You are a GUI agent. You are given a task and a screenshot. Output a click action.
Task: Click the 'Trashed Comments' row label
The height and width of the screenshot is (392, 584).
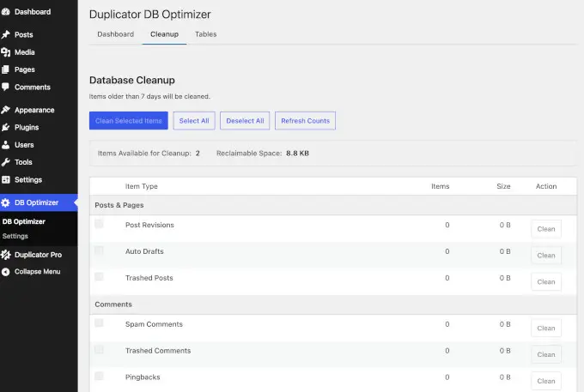(x=158, y=351)
